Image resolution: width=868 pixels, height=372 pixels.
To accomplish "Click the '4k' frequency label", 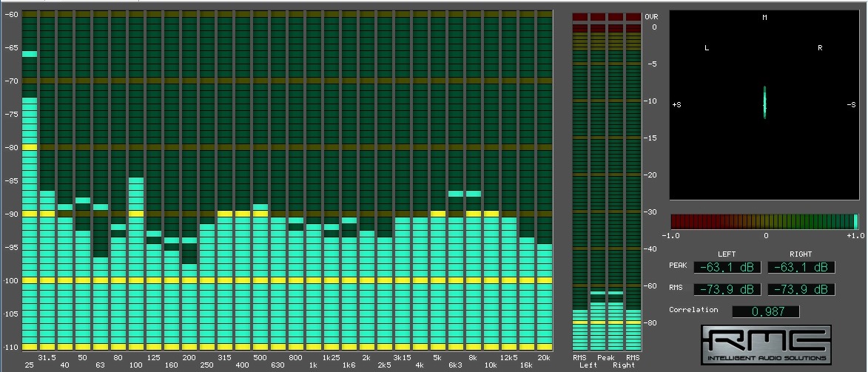I will point(420,365).
